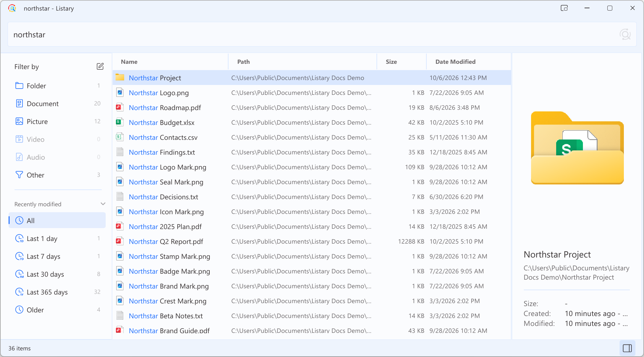Click the 36 items status bar text
The height and width of the screenshot is (357, 644).
pos(19,348)
